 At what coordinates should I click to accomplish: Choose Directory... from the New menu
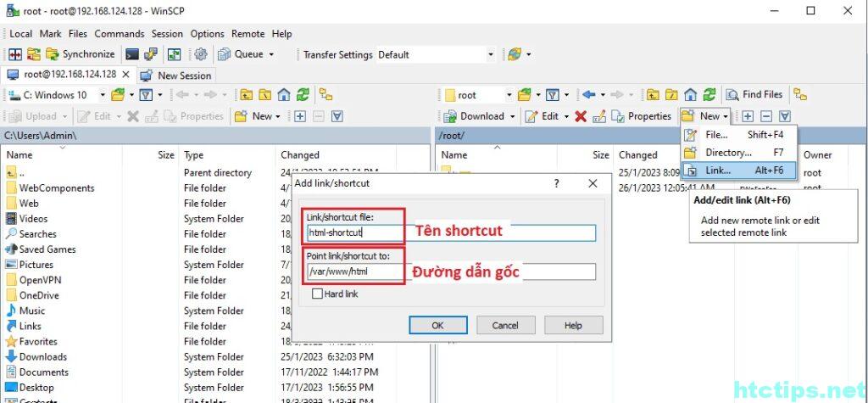(739, 153)
